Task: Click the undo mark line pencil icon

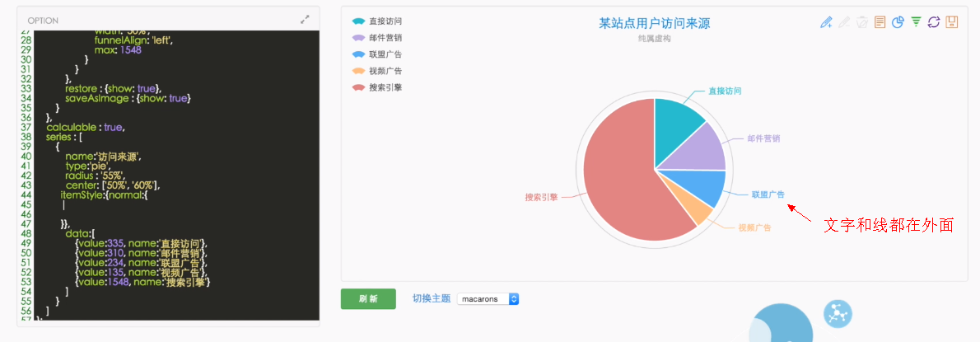Action: pyautogui.click(x=844, y=22)
